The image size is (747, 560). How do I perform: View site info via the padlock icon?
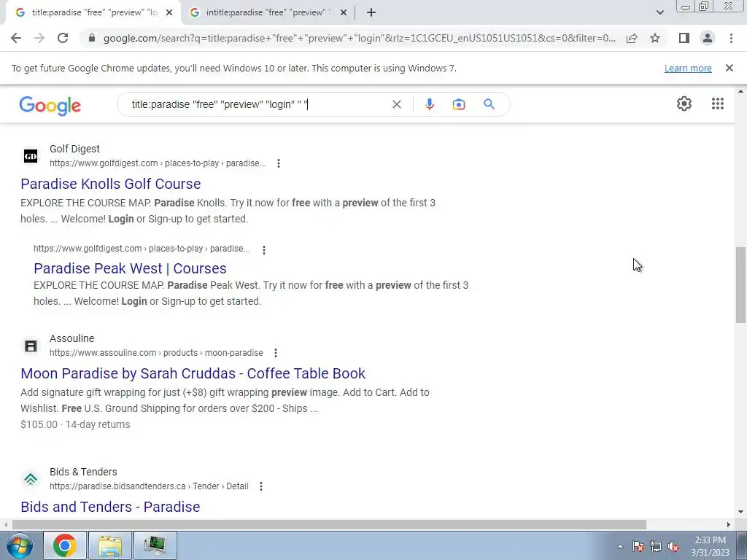tap(93, 38)
